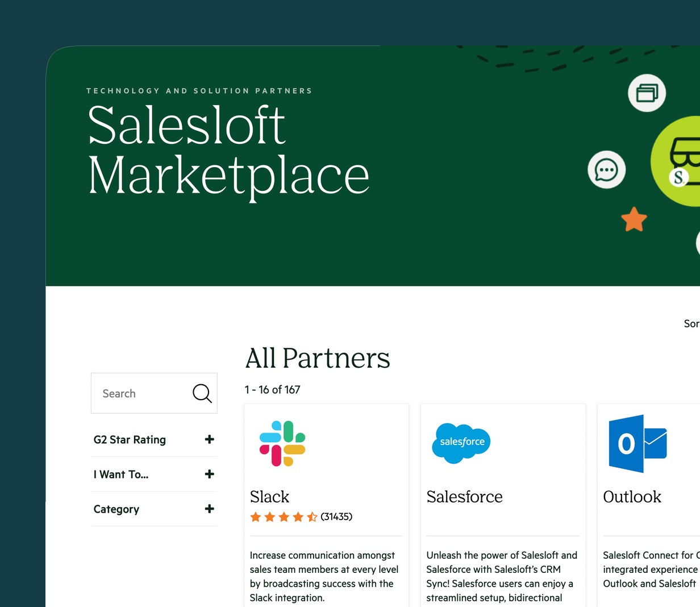
Task: Click the All Partners heading
Action: coord(317,358)
